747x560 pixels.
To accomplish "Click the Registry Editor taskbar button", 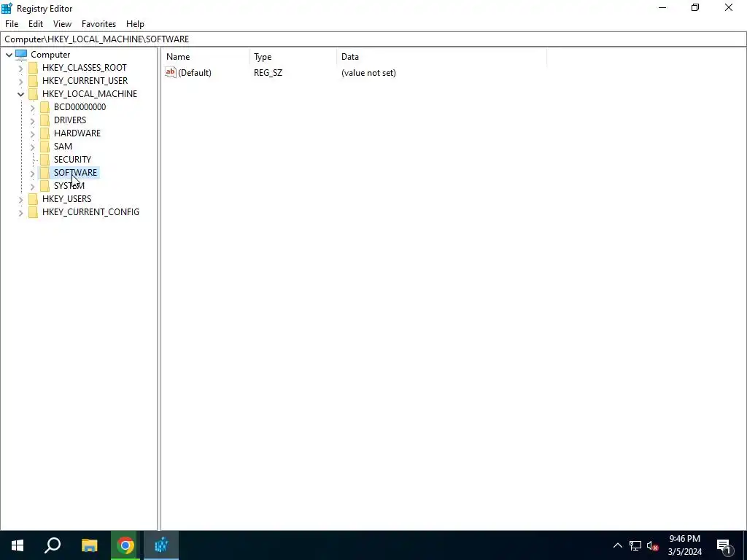I will point(161,545).
